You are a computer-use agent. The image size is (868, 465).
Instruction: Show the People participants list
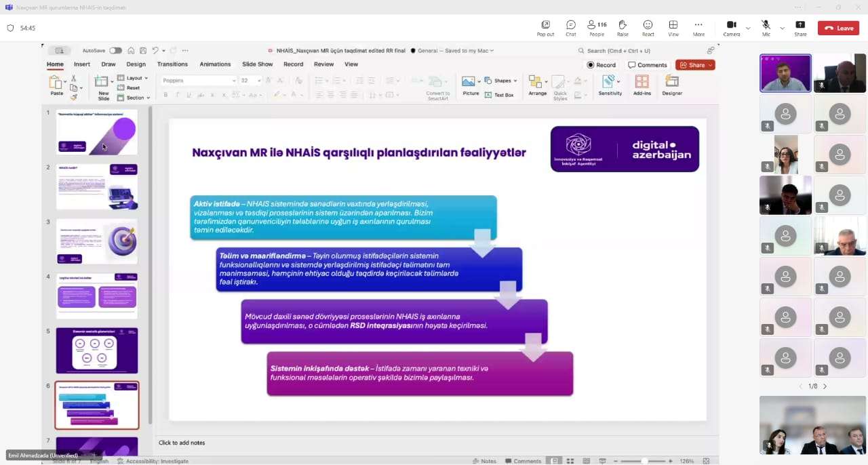(x=597, y=27)
